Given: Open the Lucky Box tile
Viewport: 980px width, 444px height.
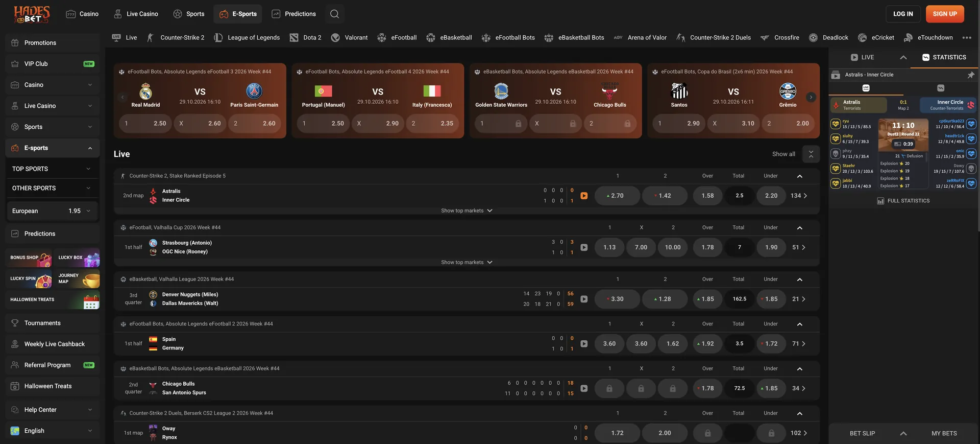Looking at the screenshot, I should [77, 258].
